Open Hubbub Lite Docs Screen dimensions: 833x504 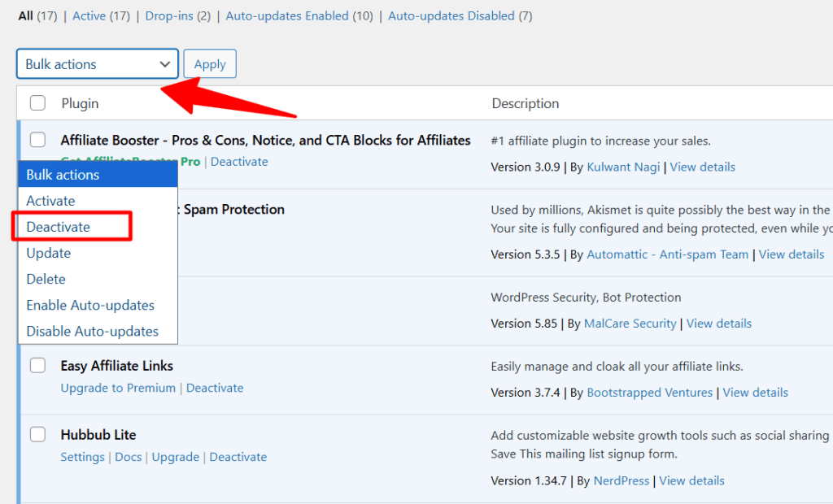coord(129,457)
